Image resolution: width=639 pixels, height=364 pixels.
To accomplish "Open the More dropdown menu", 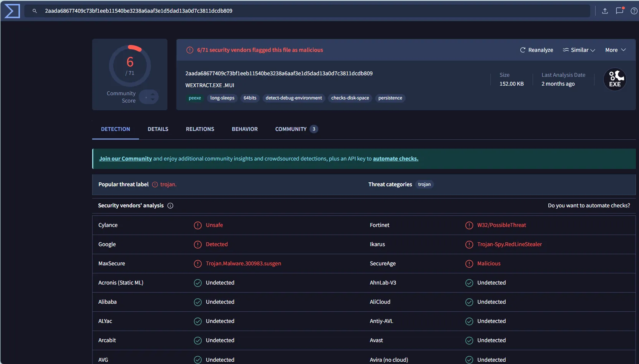I will [x=615, y=50].
